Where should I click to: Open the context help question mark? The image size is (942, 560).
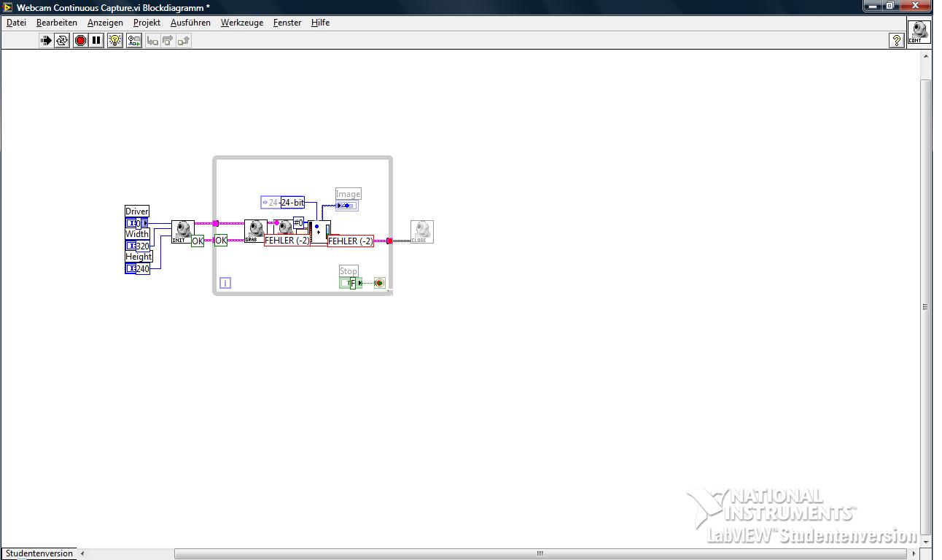898,41
